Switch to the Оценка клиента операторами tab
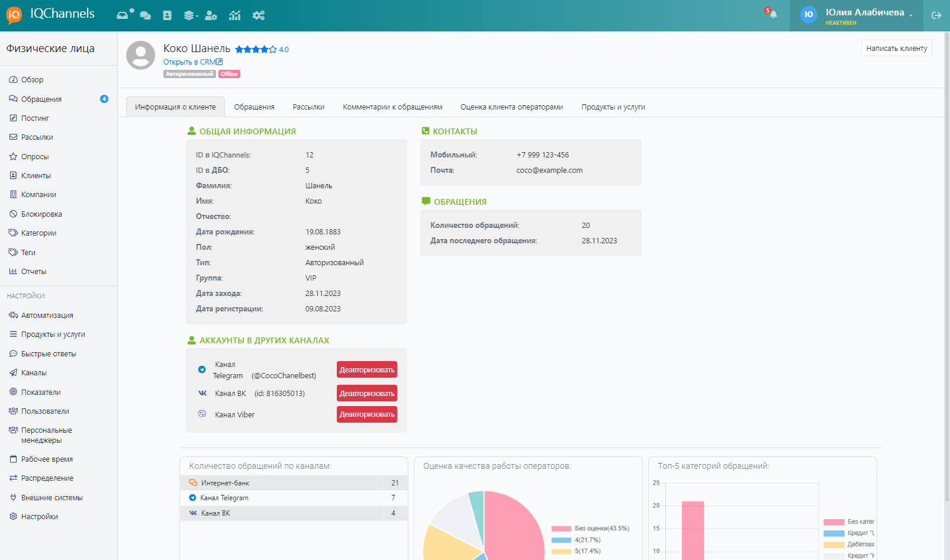Image resolution: width=950 pixels, height=560 pixels. (x=512, y=107)
